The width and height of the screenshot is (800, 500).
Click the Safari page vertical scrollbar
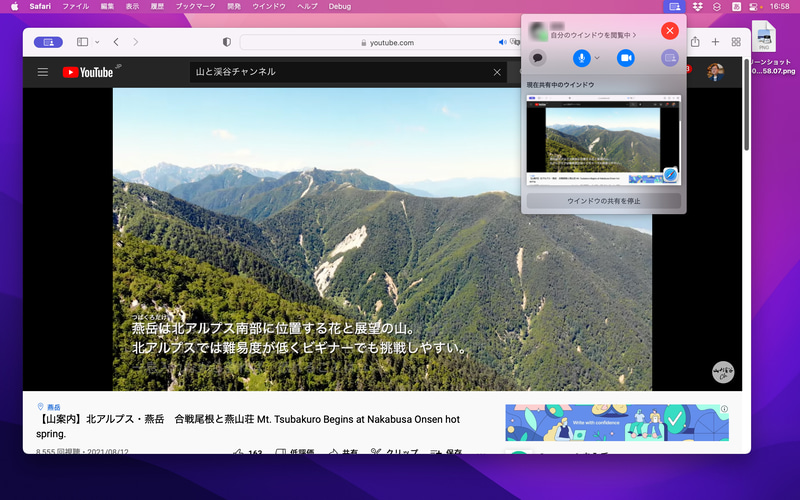(746, 105)
